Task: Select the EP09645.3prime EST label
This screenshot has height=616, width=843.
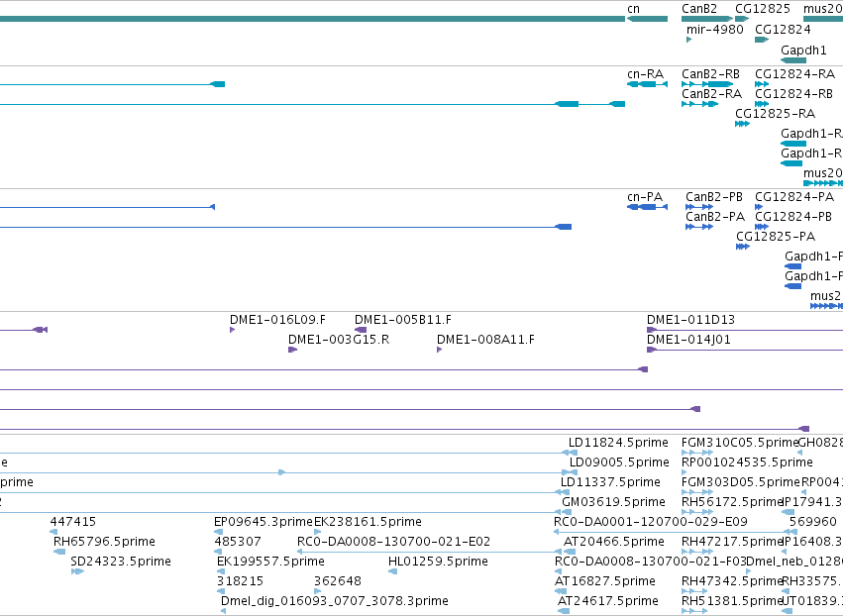Action: point(263,522)
